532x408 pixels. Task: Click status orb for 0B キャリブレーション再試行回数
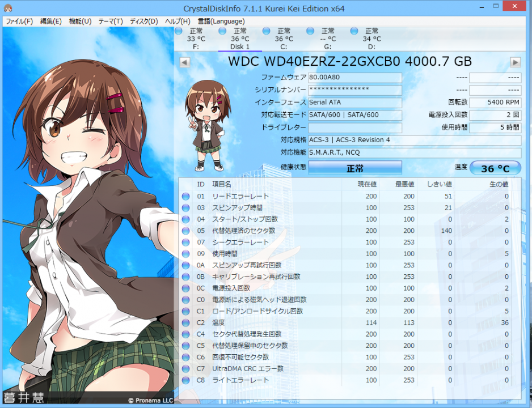pos(185,277)
